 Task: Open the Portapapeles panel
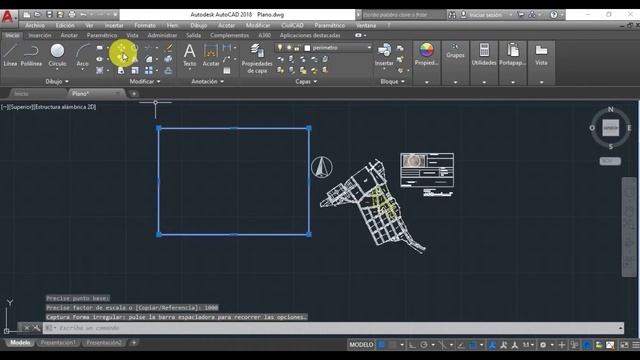[x=513, y=54]
